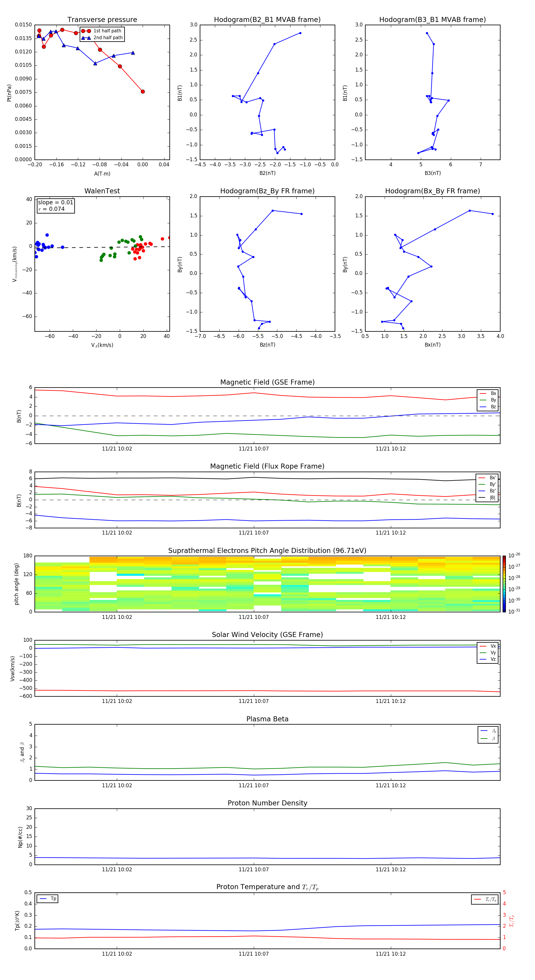The height and width of the screenshot is (980, 535).
Task: Click the 'pitch angle (deg)' axis label
Action: (x=16, y=584)
